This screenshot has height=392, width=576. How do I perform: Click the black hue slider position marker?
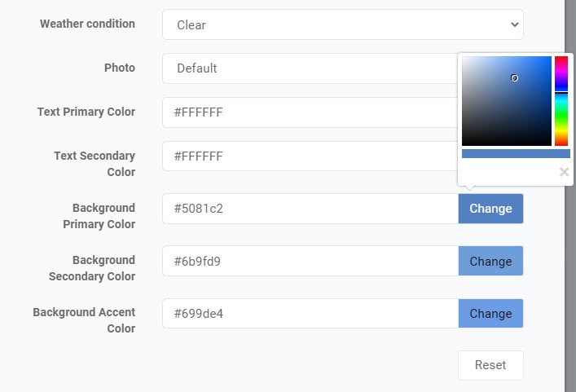pyautogui.click(x=561, y=93)
